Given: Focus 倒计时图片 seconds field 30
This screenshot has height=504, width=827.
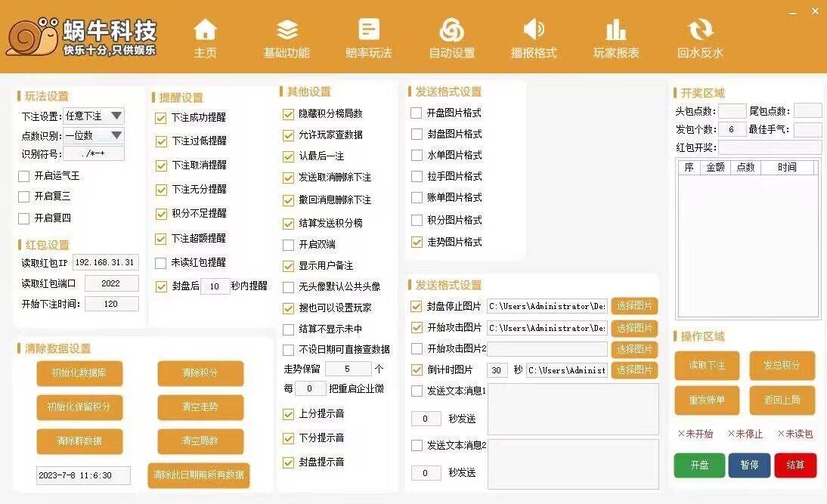Looking at the screenshot, I should click(497, 370).
